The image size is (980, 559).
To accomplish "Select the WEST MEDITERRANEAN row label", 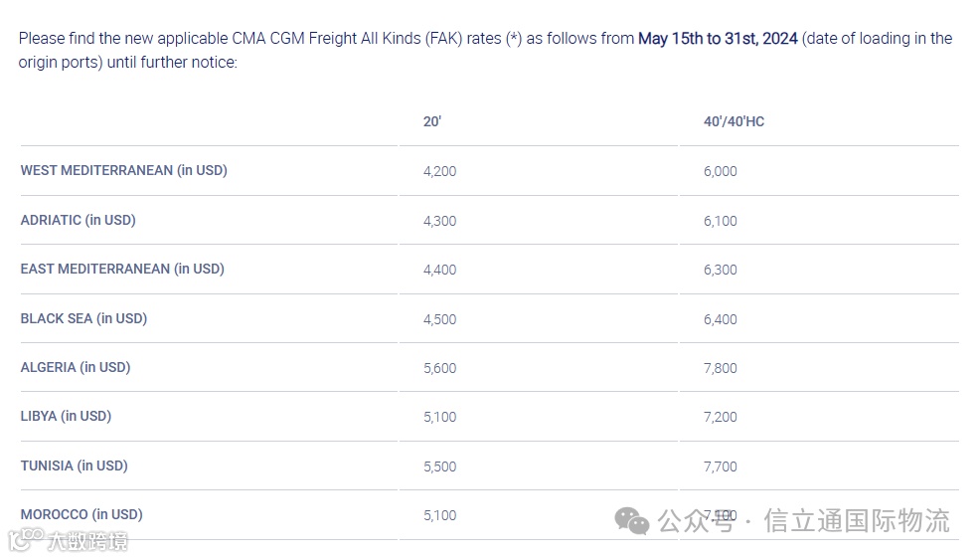I will click(x=124, y=170).
